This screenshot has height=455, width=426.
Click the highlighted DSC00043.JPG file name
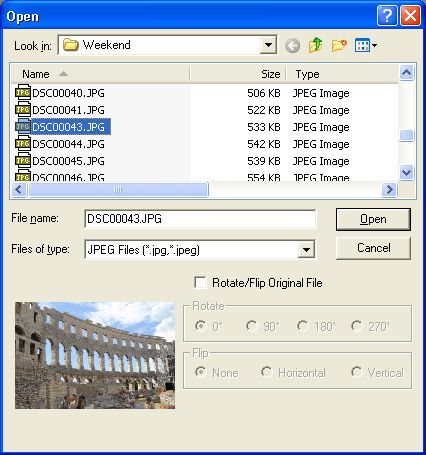(x=71, y=127)
